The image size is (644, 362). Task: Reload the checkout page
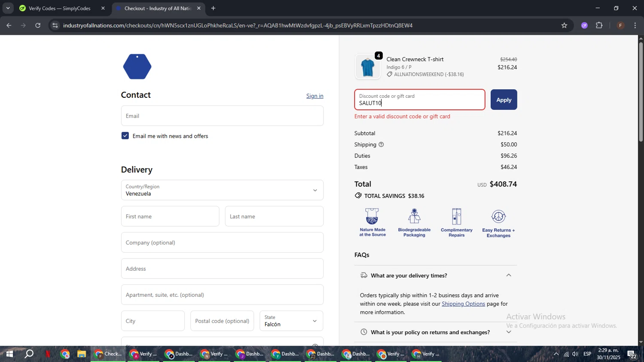pos(38,25)
